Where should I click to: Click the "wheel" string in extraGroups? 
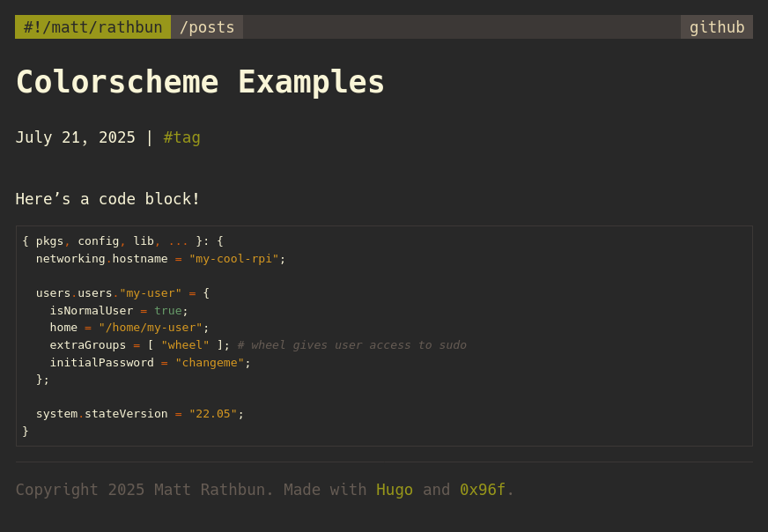pos(185,345)
